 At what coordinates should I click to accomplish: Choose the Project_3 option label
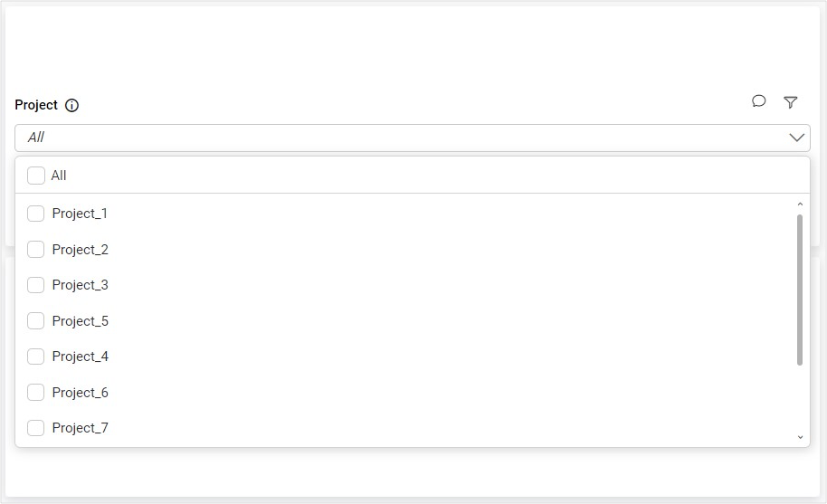(x=80, y=285)
